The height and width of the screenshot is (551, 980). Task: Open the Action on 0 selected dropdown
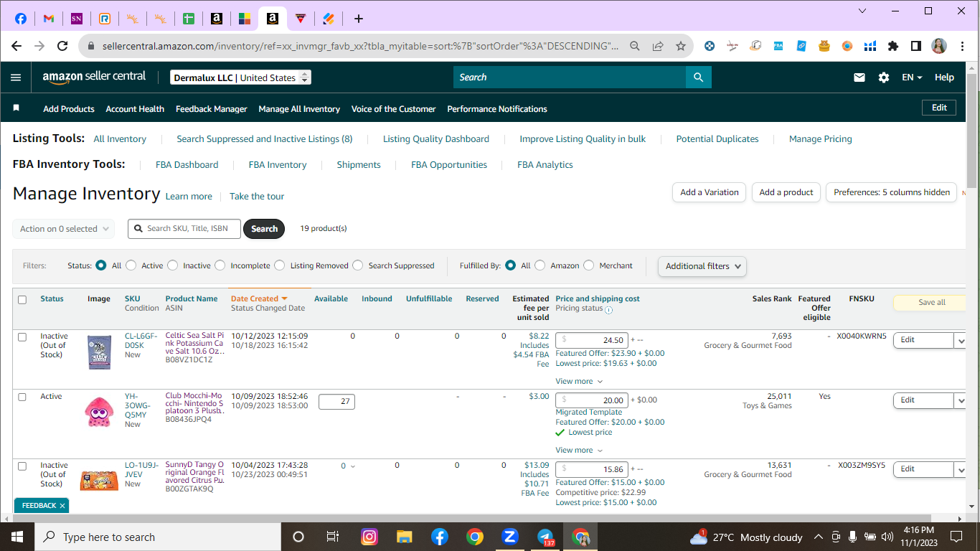coord(63,229)
